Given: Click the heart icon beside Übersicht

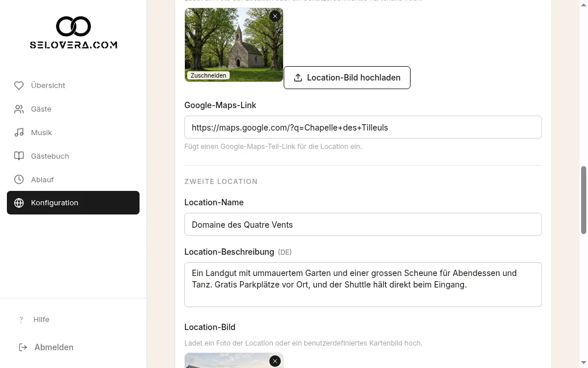Looking at the screenshot, I should pyautogui.click(x=19, y=86).
